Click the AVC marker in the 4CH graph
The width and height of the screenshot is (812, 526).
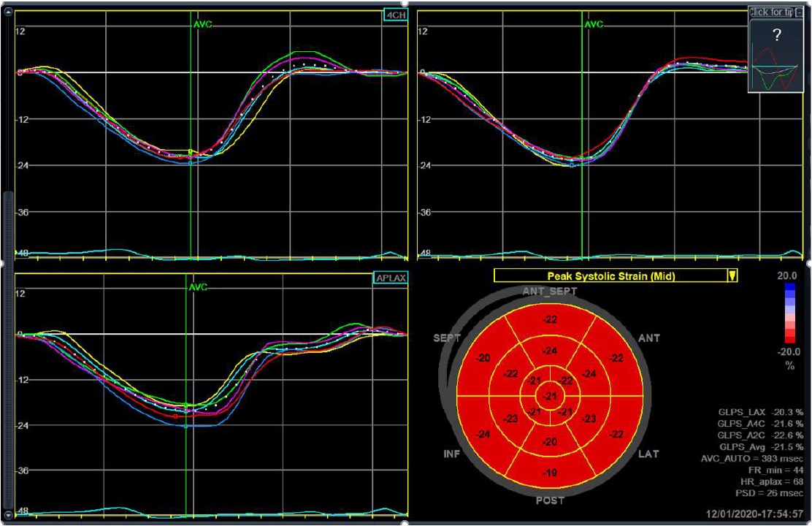coord(202,24)
